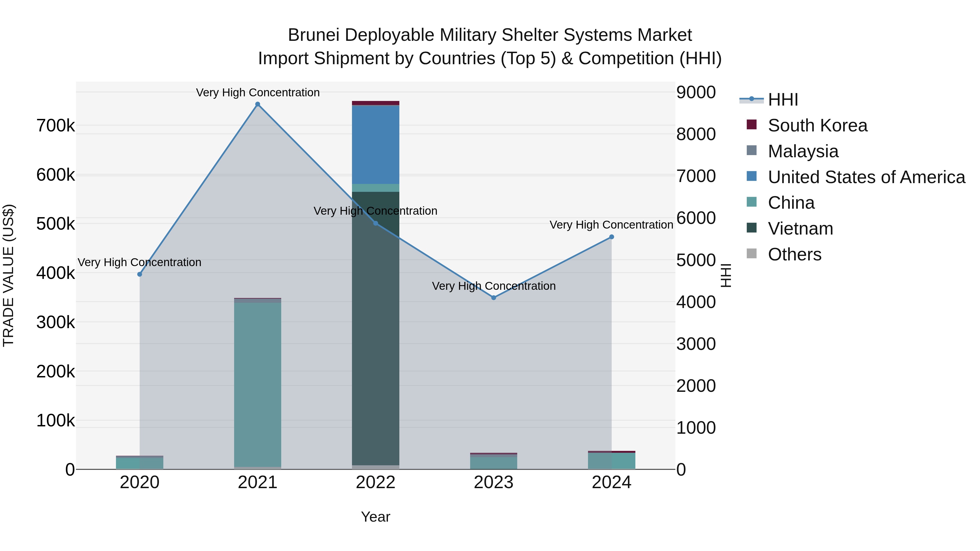Click the Very High Concentration label above 2021

pos(258,93)
